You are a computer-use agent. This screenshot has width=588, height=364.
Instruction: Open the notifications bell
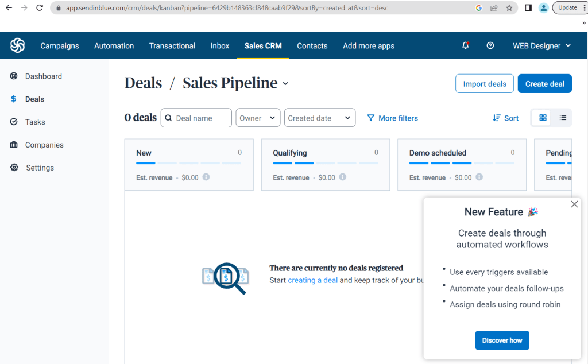pos(465,46)
